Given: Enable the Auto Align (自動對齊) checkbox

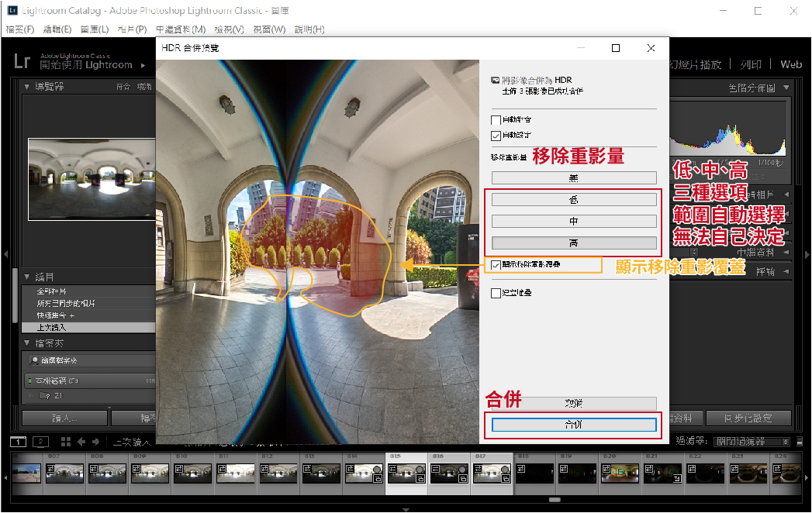Looking at the screenshot, I should 496,120.
